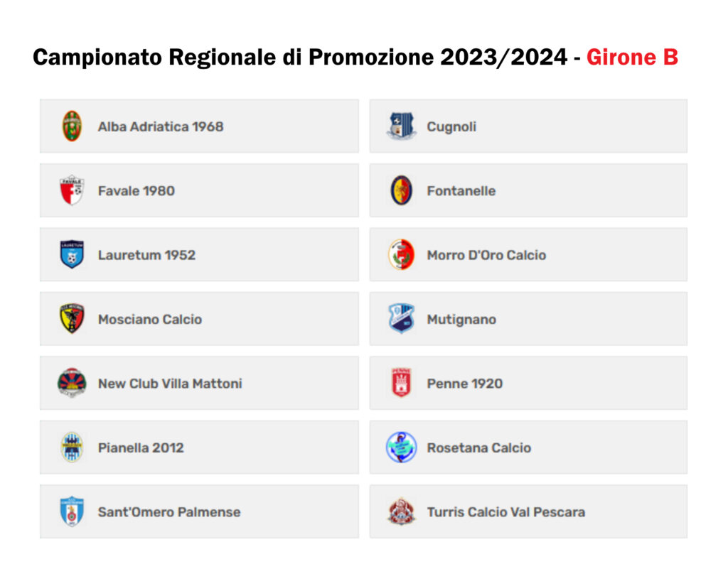Click the red Girone B heading text
The image size is (728, 564).
tap(632, 57)
